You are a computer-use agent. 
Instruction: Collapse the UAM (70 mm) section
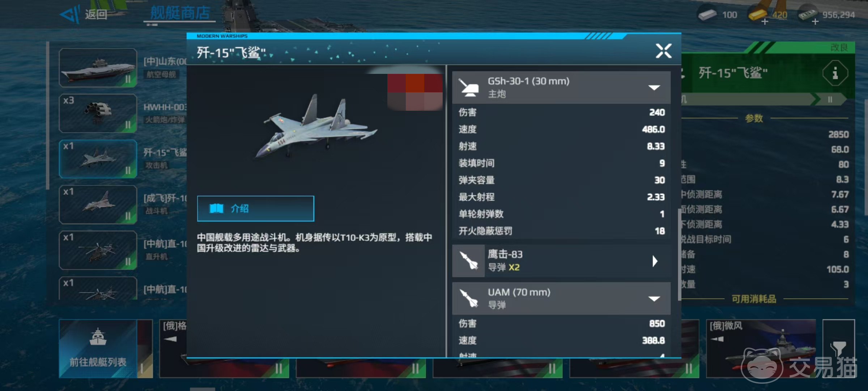tap(654, 299)
